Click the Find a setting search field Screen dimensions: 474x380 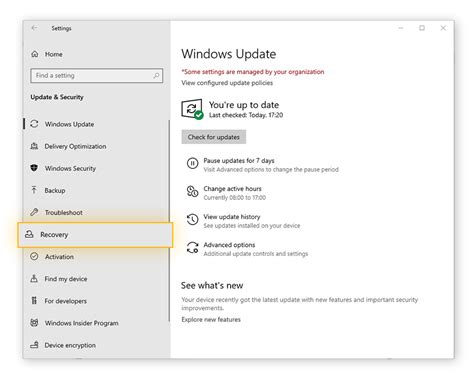pyautogui.click(x=97, y=76)
